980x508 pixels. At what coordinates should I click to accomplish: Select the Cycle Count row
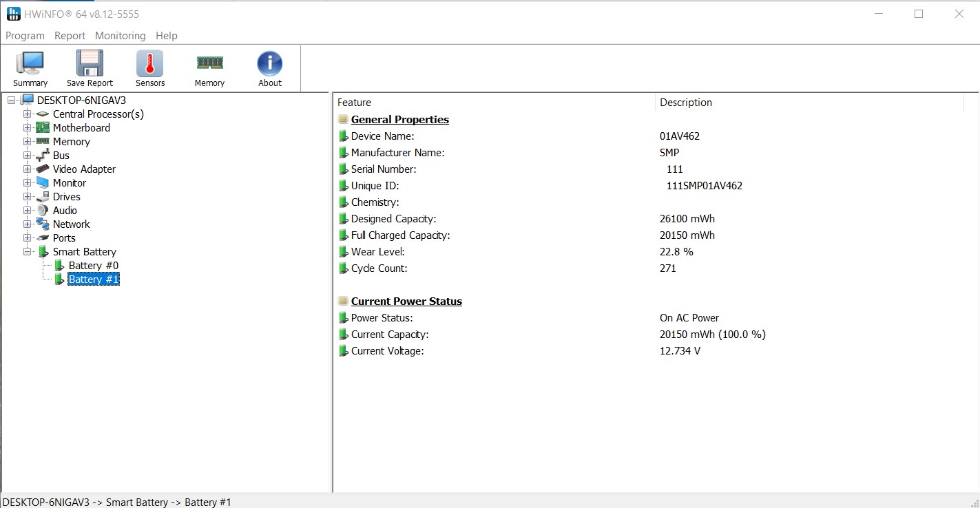point(651,268)
